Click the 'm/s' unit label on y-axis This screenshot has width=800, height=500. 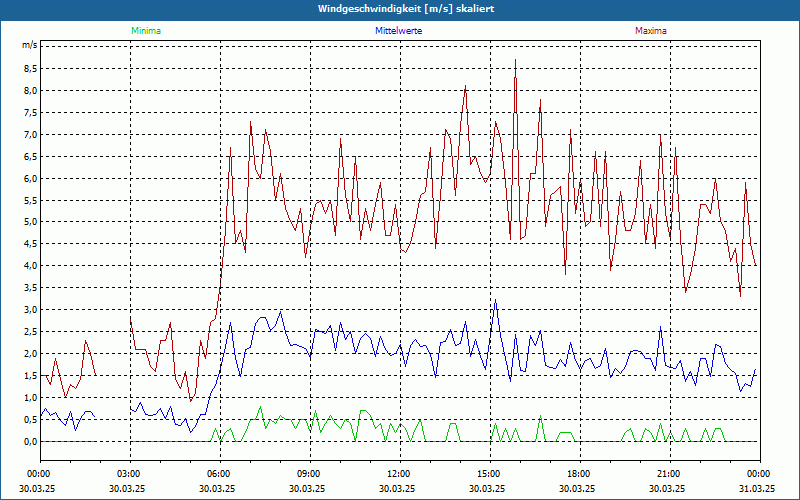[30, 45]
